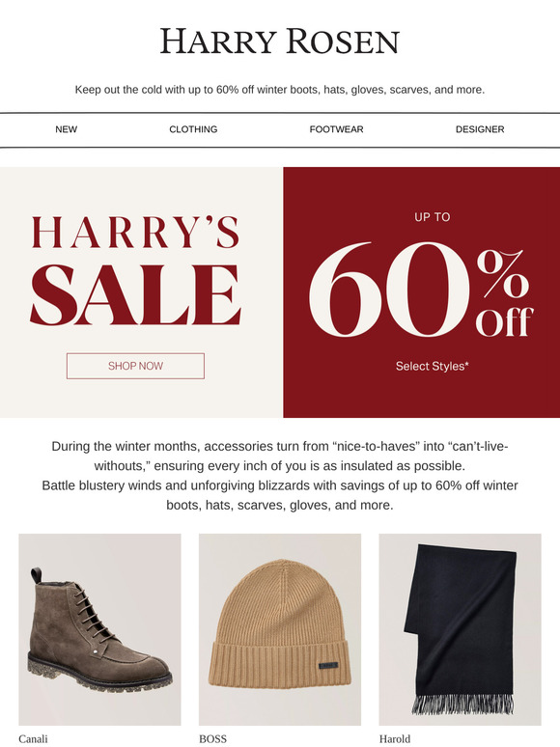560x747 pixels.
Task: View the Canali suede boot image
Action: click(99, 629)
